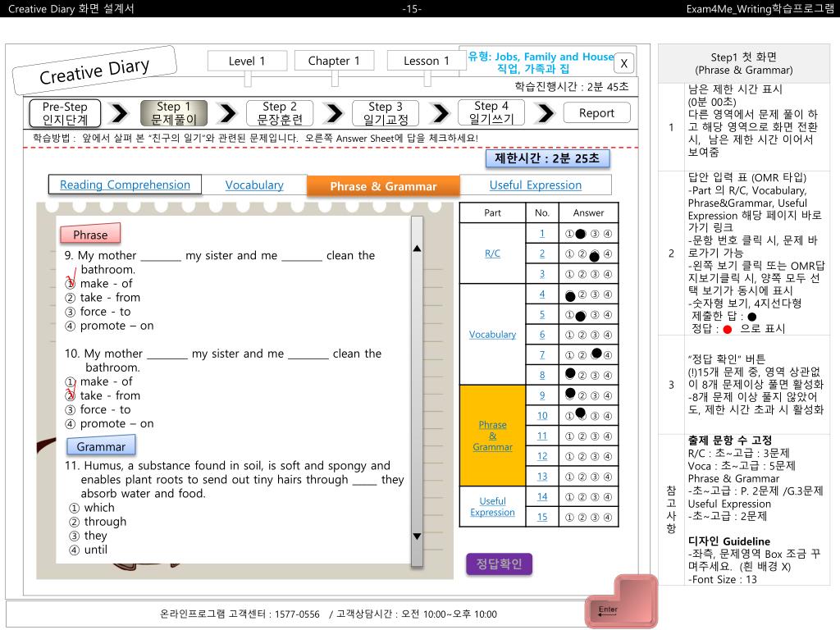Select the Step 1 문제풀이 stage
This screenshot has width=840, height=630.
[x=174, y=113]
